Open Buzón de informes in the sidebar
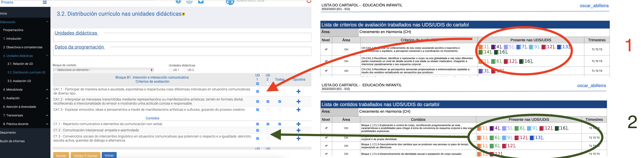This screenshot has height=158, width=644. (x=12, y=141)
